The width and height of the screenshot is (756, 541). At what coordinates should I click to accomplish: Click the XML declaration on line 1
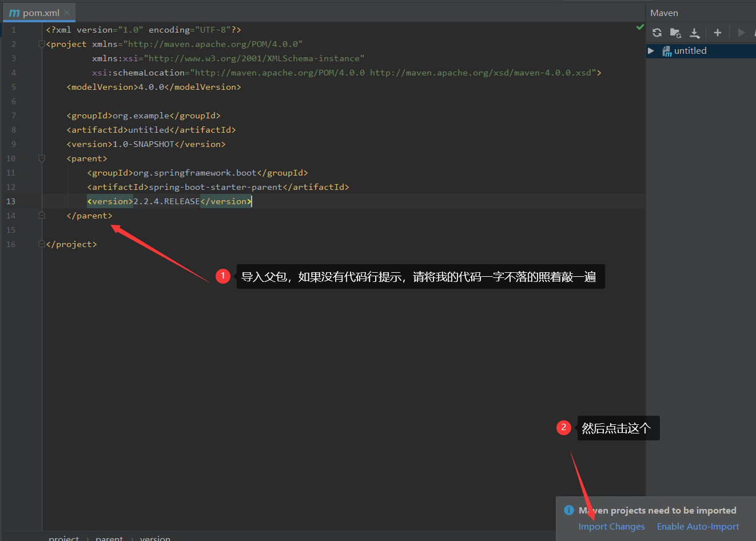pos(144,30)
